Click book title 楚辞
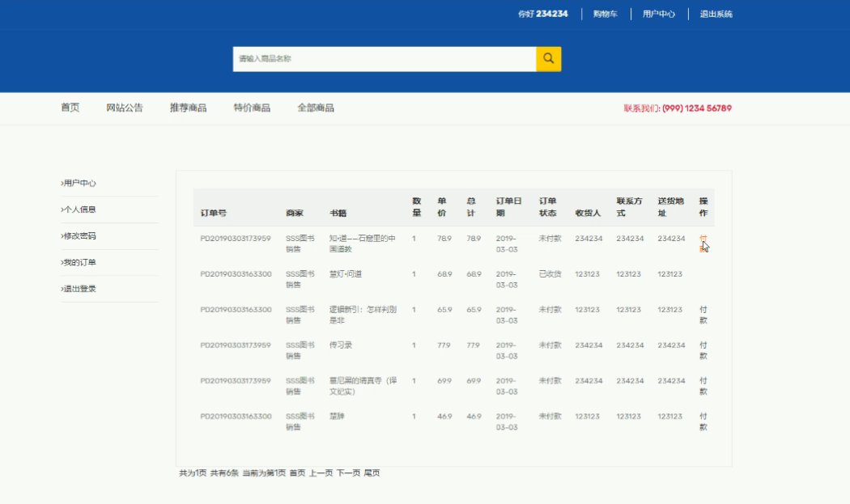Viewport: 850px width, 504px height. [x=337, y=416]
